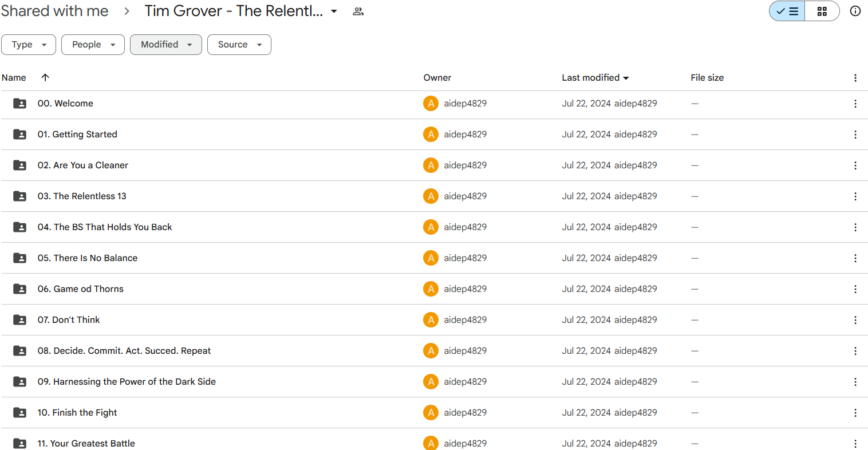Click owner avatar in 04. The BS row
Image resolution: width=868 pixels, height=450 pixels.
point(431,227)
